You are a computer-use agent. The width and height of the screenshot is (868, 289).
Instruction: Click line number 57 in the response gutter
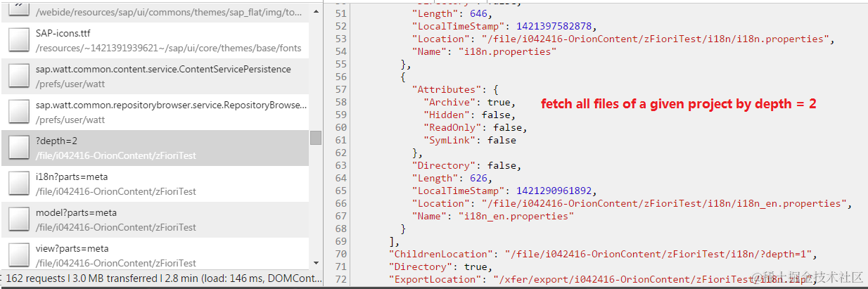click(x=341, y=89)
